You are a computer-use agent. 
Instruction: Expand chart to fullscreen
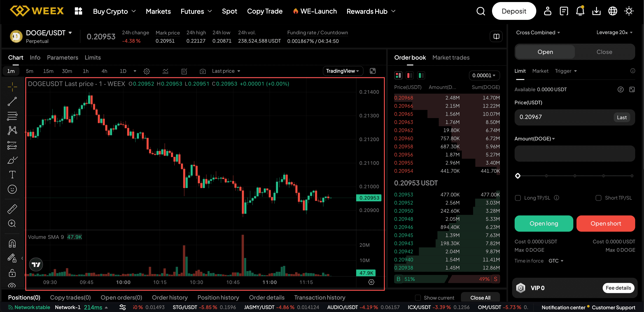point(373,71)
